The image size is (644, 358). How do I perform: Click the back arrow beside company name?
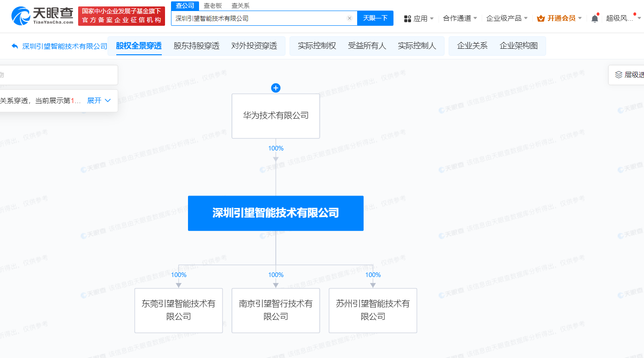tap(15, 46)
